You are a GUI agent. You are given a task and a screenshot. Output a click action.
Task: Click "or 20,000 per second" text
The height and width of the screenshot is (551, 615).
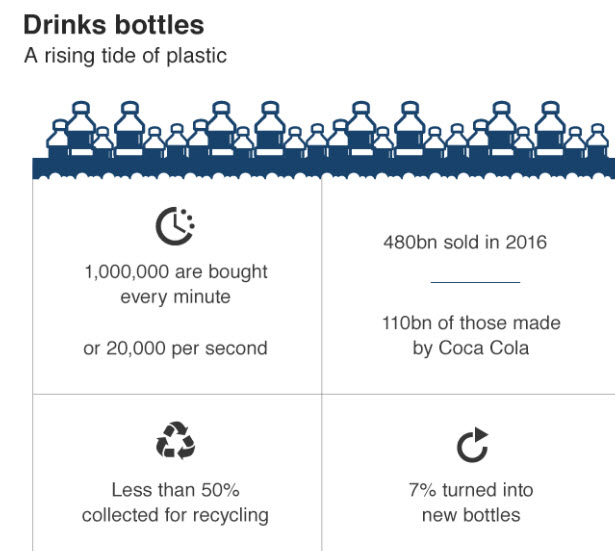(175, 348)
